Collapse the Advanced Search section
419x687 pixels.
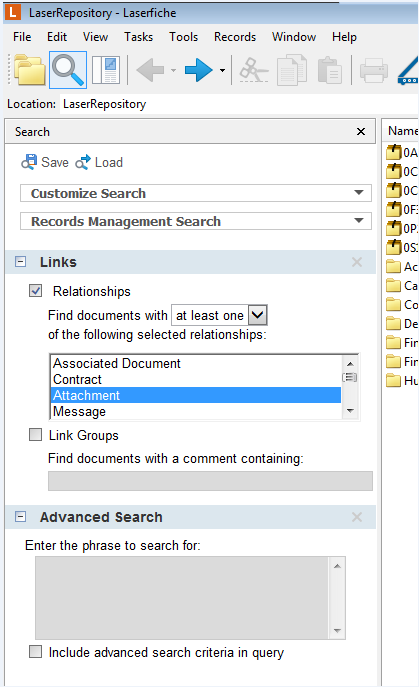(x=20, y=517)
